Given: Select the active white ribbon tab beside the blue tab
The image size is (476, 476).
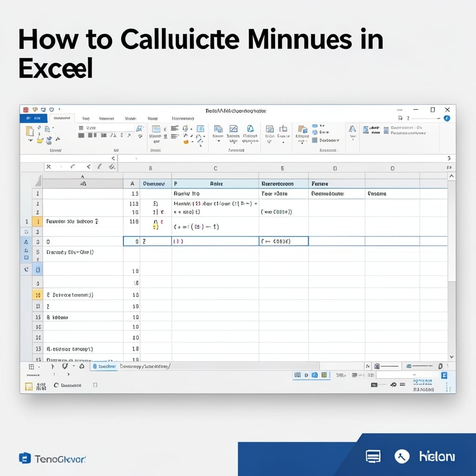Looking at the screenshot, I should [62, 119].
